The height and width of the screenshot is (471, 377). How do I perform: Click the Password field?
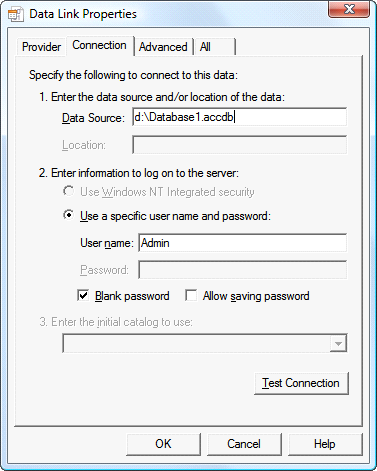pos(242,270)
